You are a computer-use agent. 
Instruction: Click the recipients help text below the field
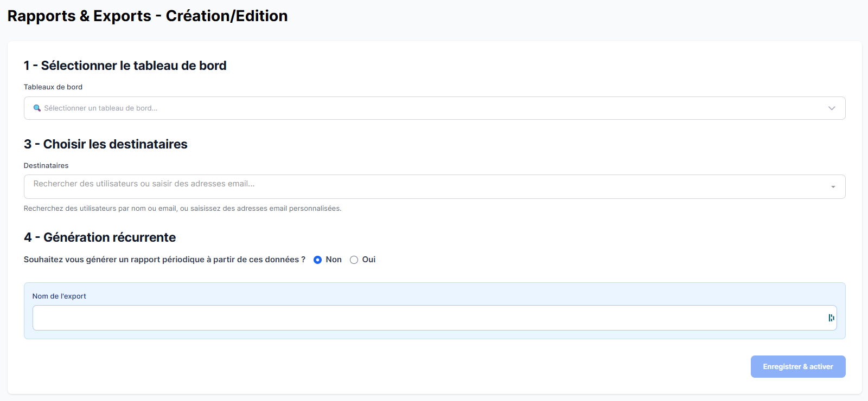click(x=182, y=209)
